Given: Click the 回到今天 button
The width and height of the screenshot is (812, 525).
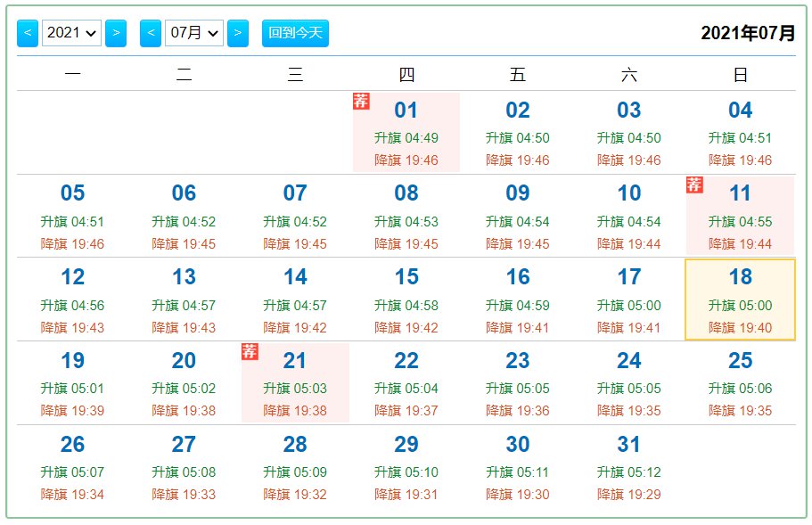Looking at the screenshot, I should pos(295,33).
